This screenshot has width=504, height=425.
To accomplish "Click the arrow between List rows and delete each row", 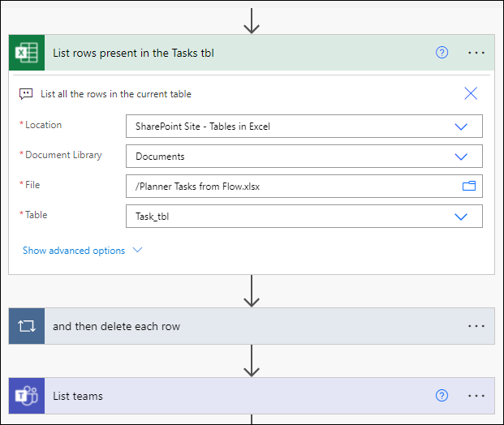I will pyautogui.click(x=252, y=290).
